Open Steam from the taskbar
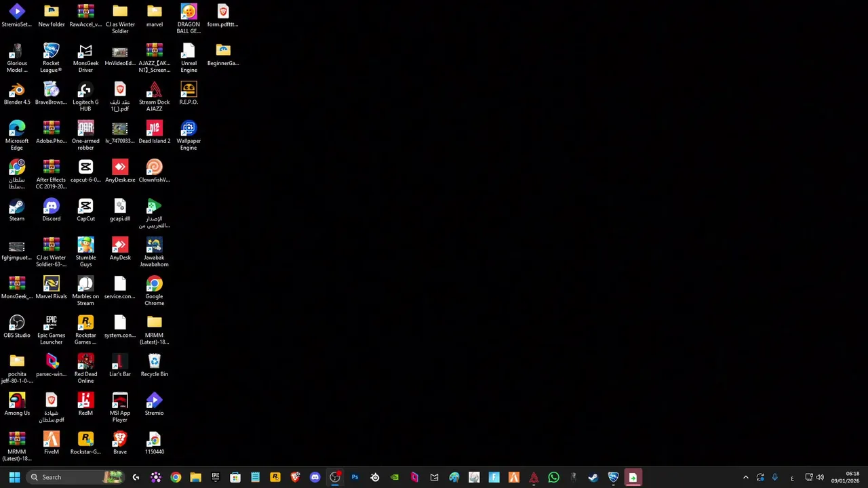This screenshot has height=488, width=868. [x=593, y=477]
